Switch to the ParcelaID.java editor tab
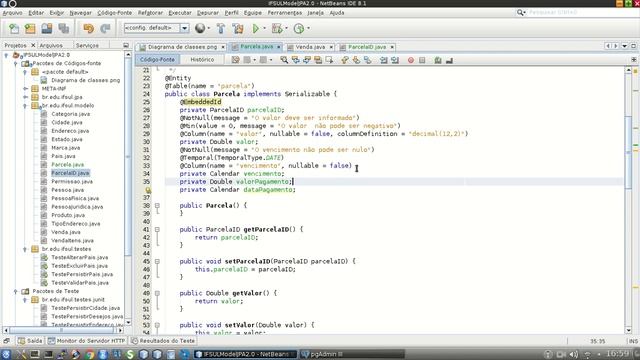This screenshot has height=360, width=640. pyautogui.click(x=367, y=47)
